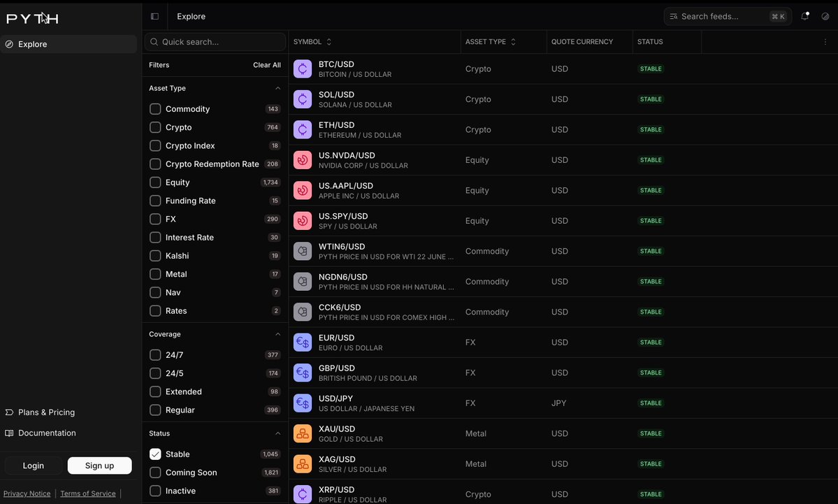Click the GBP/USD FX icon
This screenshot has width=838, height=504.
click(x=303, y=373)
